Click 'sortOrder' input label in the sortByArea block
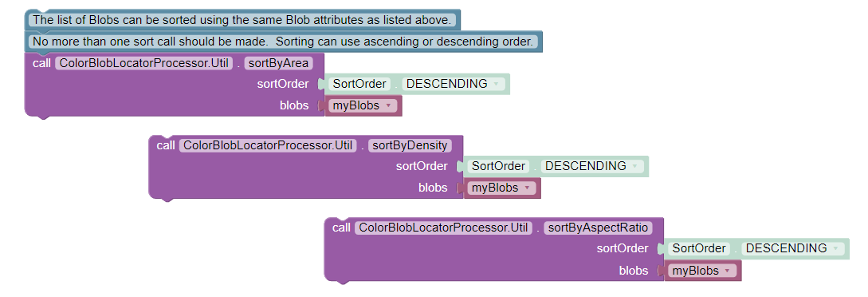This screenshot has height=297, width=868. 283,84
